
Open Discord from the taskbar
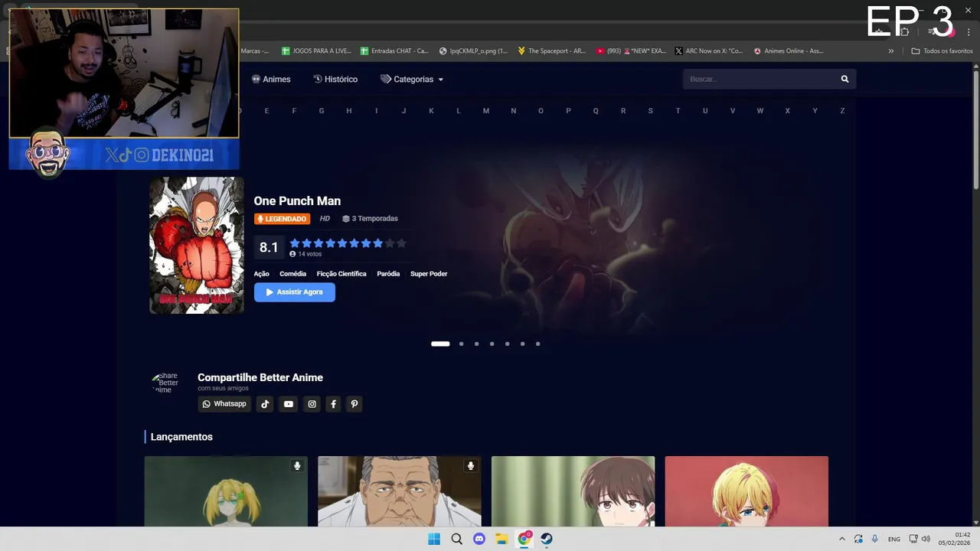click(479, 539)
